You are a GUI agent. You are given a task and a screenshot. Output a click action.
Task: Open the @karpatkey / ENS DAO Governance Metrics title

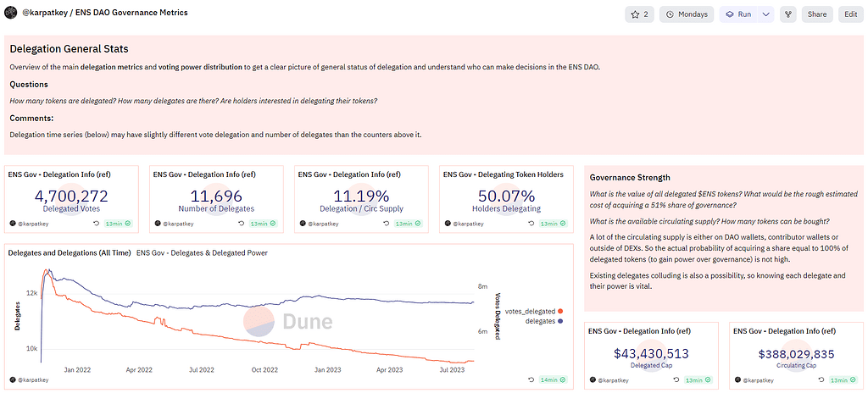click(x=104, y=12)
